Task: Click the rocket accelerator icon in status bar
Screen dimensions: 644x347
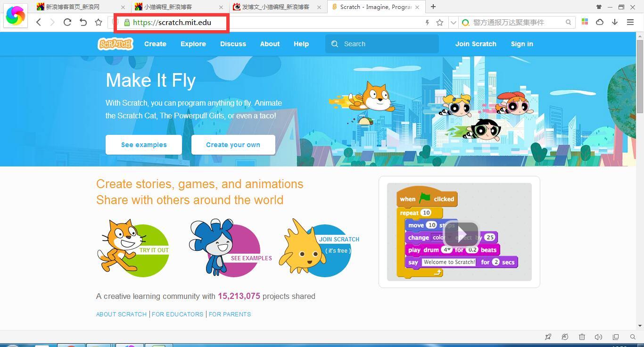Action: tap(548, 337)
